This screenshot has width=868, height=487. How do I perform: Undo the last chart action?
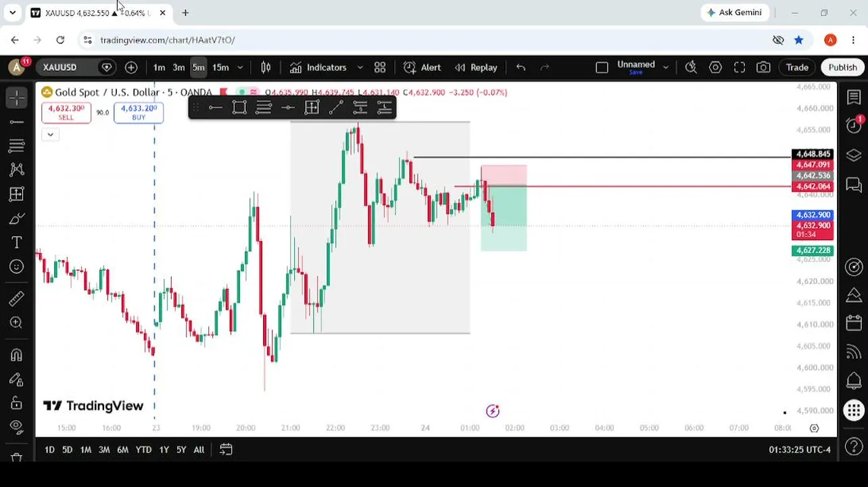521,67
